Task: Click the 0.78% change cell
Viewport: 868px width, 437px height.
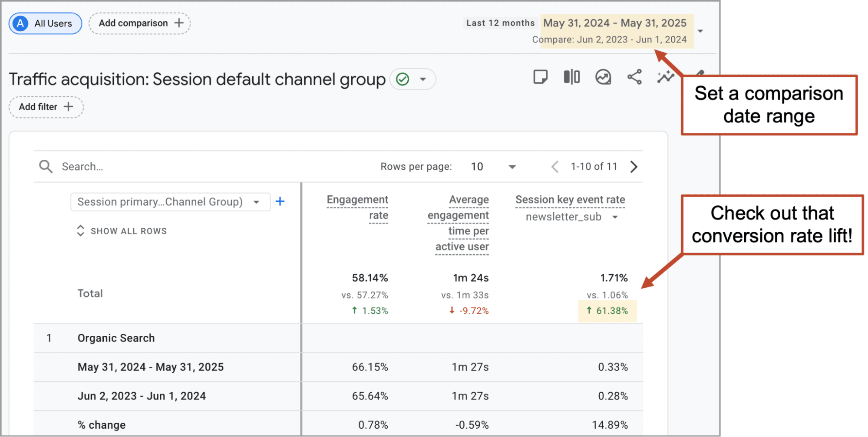Action: [x=373, y=425]
